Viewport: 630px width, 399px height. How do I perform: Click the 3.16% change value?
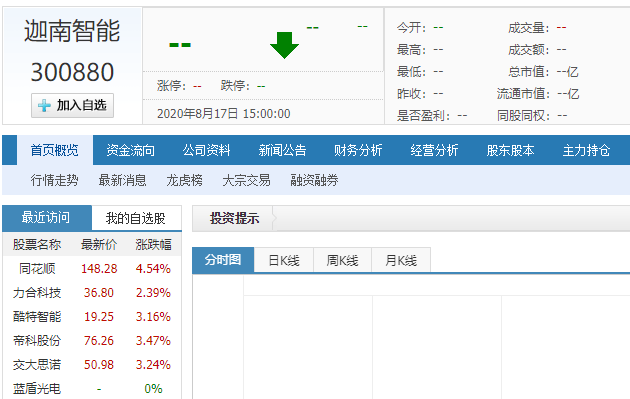pyautogui.click(x=153, y=317)
